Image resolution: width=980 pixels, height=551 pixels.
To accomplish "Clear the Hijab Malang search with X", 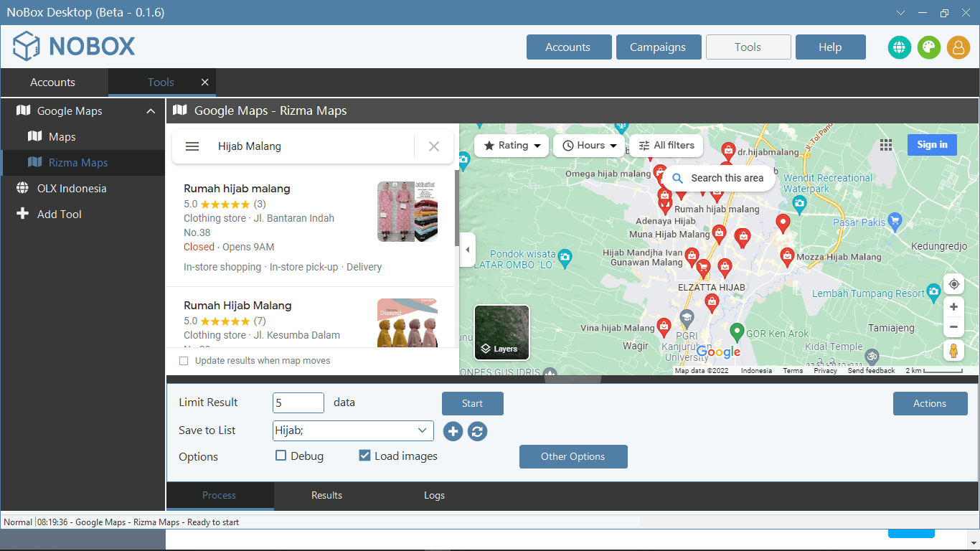I will [x=434, y=146].
